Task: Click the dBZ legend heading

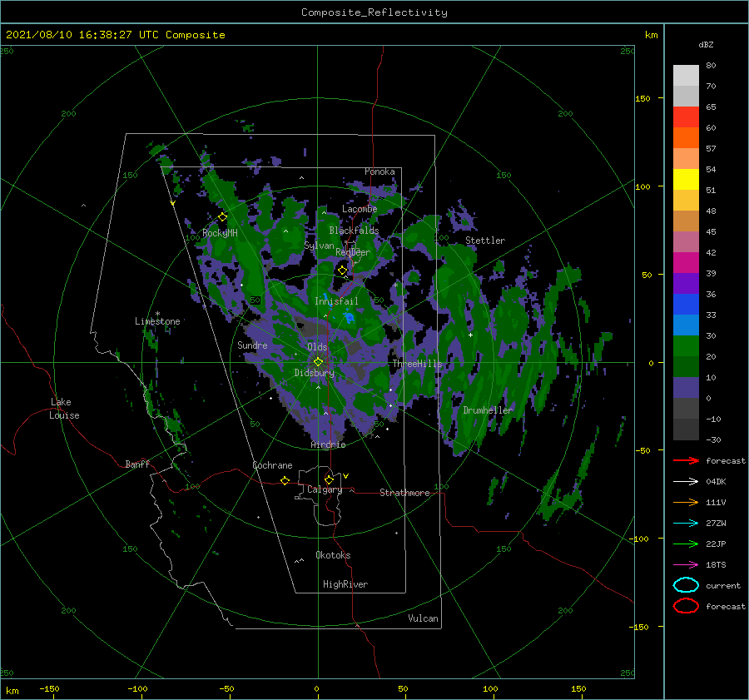Action: (x=706, y=44)
